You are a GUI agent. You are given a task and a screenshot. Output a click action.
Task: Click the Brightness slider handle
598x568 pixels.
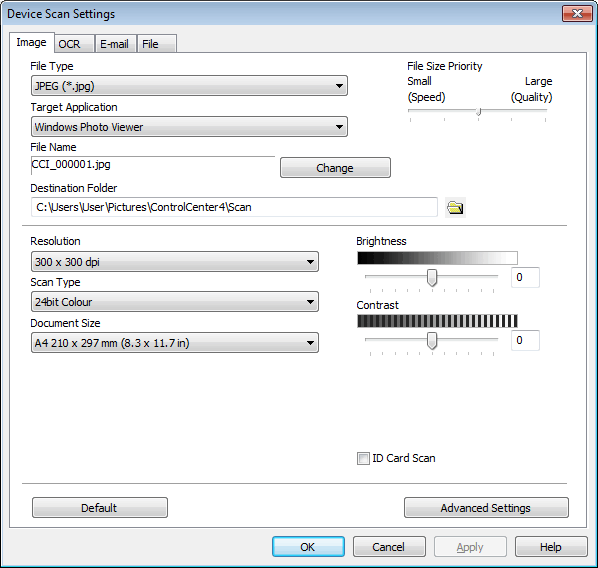[x=432, y=277]
